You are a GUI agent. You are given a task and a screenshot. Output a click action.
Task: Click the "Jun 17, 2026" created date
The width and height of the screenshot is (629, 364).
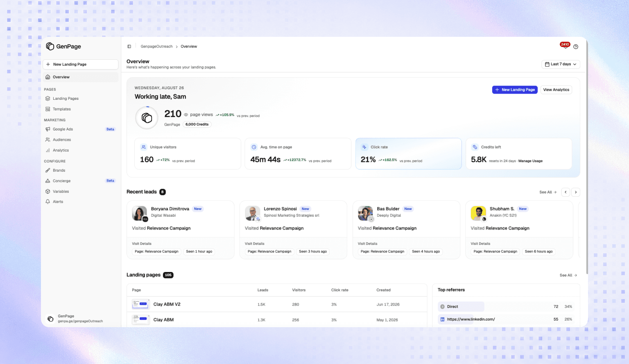pos(388,305)
